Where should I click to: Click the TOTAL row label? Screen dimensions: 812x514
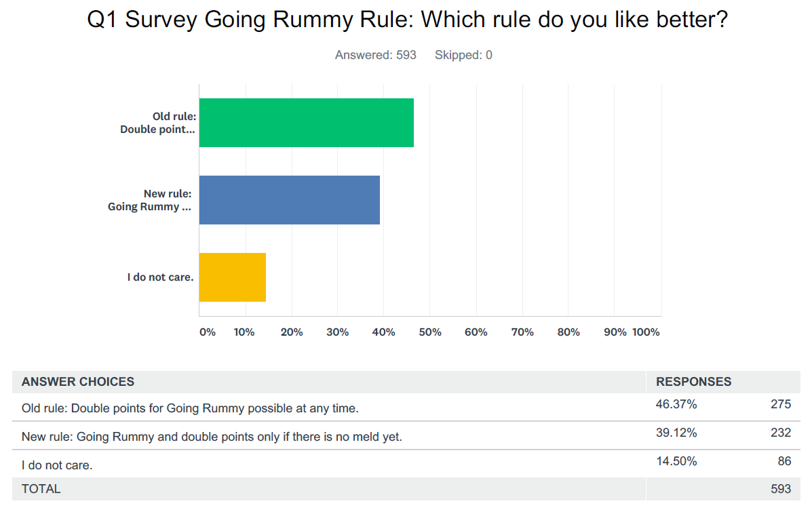click(x=41, y=489)
